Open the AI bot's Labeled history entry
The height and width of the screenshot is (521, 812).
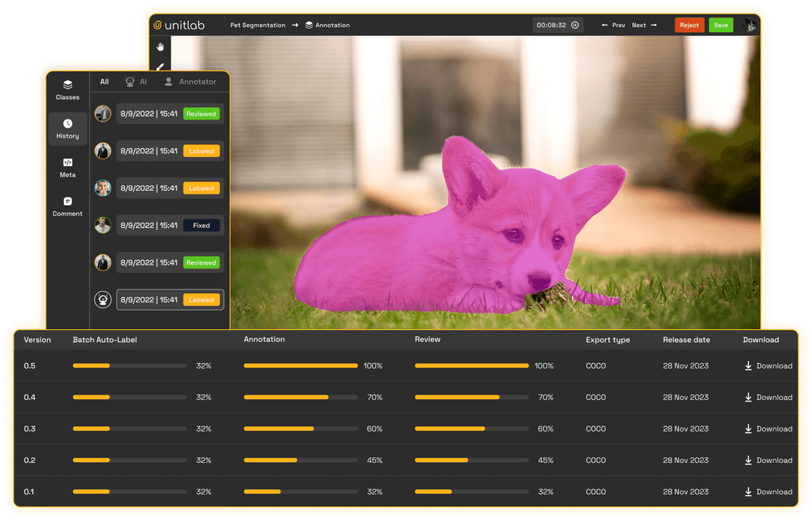point(169,299)
